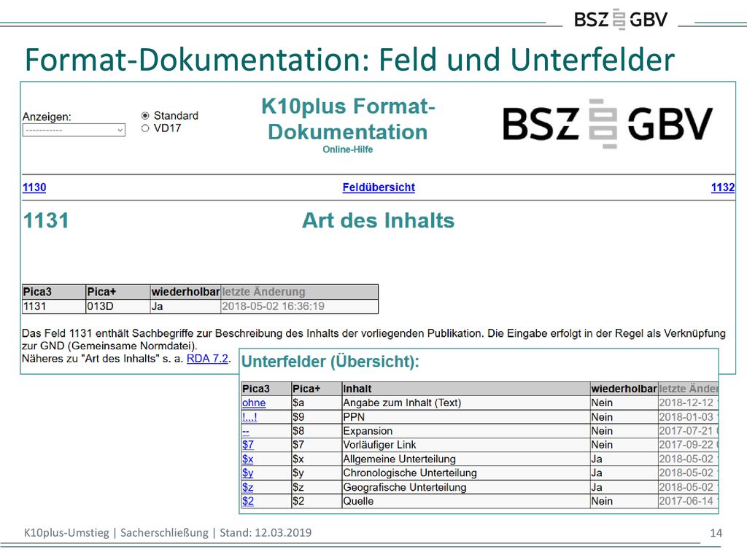Open the $x subfield link
747x560 pixels.
[248, 459]
